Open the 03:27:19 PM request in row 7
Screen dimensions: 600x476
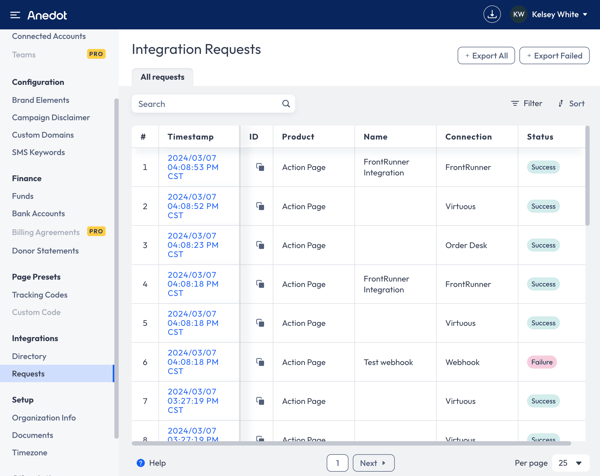[193, 401]
